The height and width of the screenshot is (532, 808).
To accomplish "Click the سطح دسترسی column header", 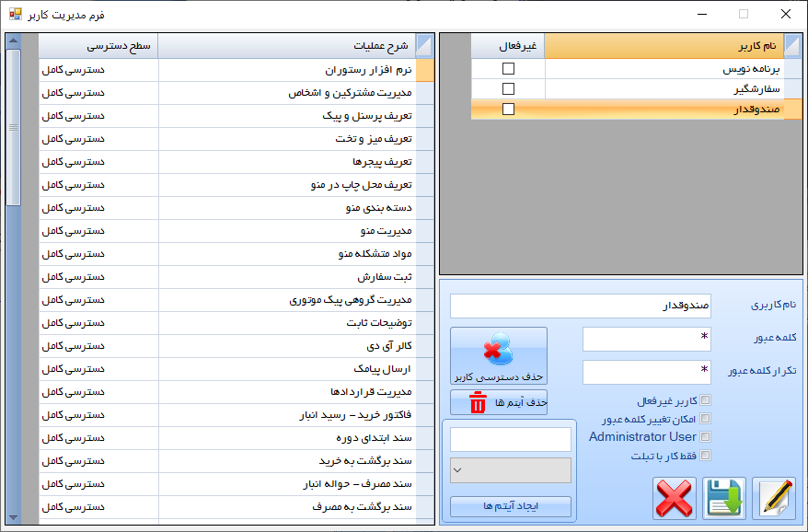I will click(98, 46).
